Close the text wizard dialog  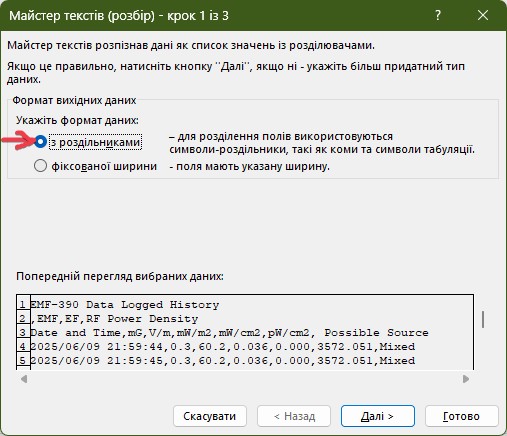pos(483,15)
